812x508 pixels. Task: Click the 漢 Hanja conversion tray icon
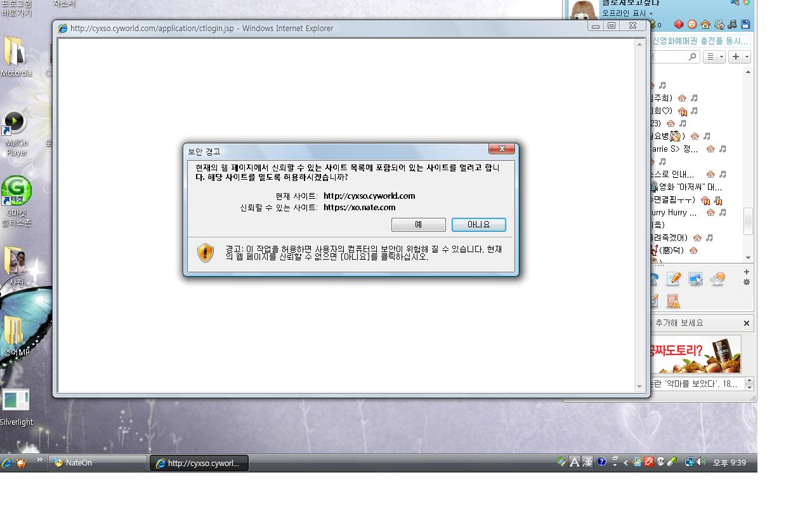[x=587, y=462]
